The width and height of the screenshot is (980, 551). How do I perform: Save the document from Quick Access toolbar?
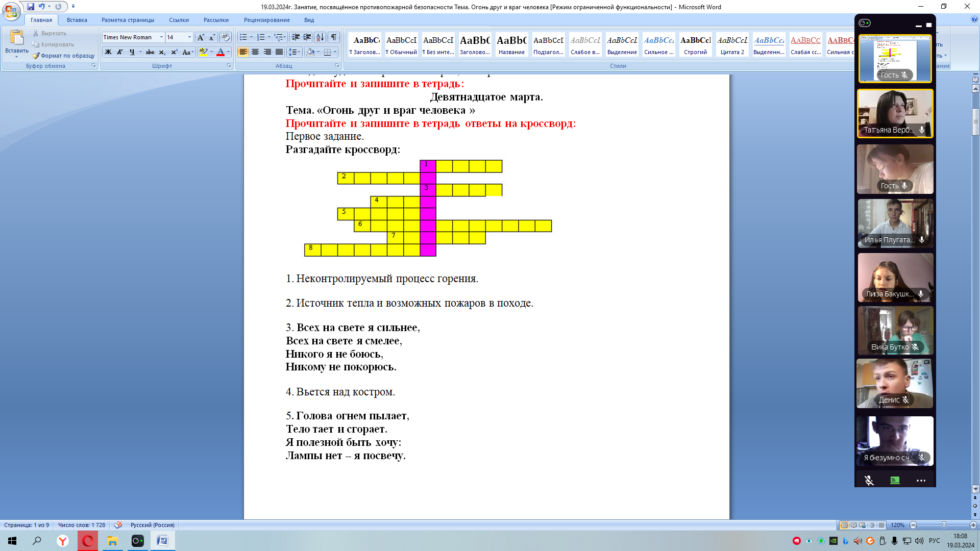(x=31, y=7)
